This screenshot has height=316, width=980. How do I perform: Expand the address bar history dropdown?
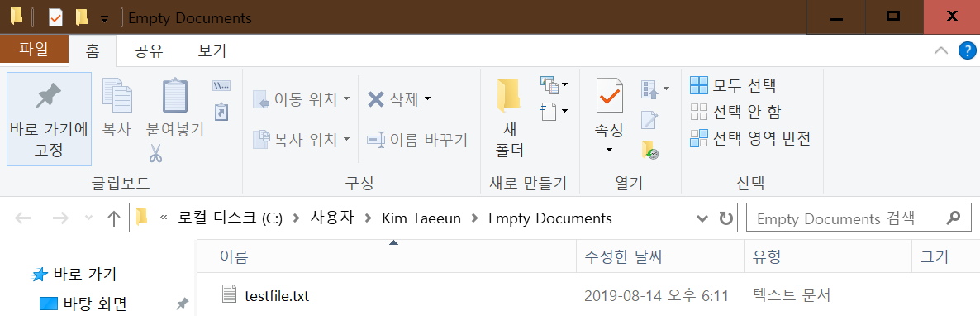tap(702, 218)
